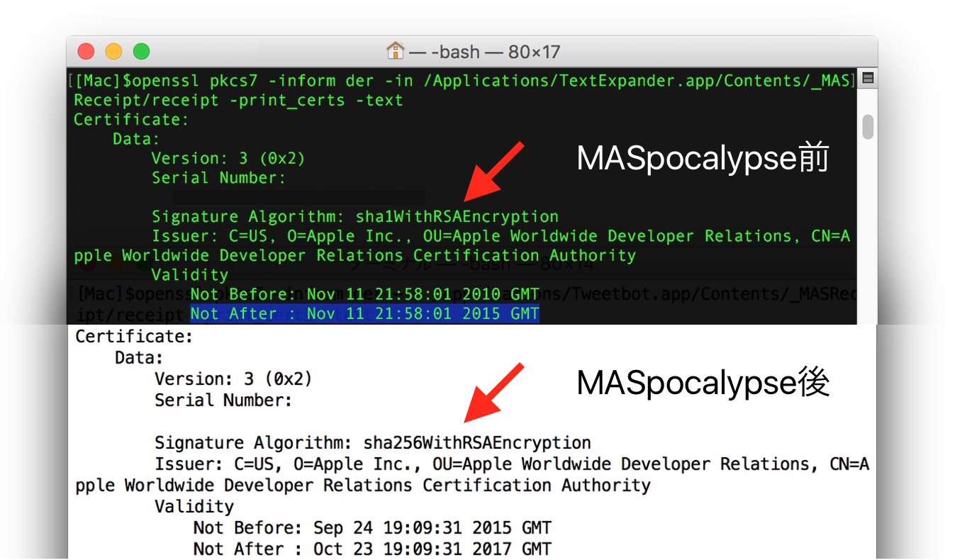
Task: Close the bash terminal window
Action: pyautogui.click(x=86, y=52)
